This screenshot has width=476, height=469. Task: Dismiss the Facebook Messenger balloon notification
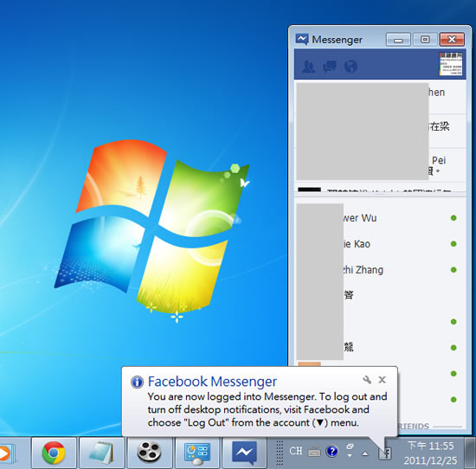pyautogui.click(x=382, y=380)
